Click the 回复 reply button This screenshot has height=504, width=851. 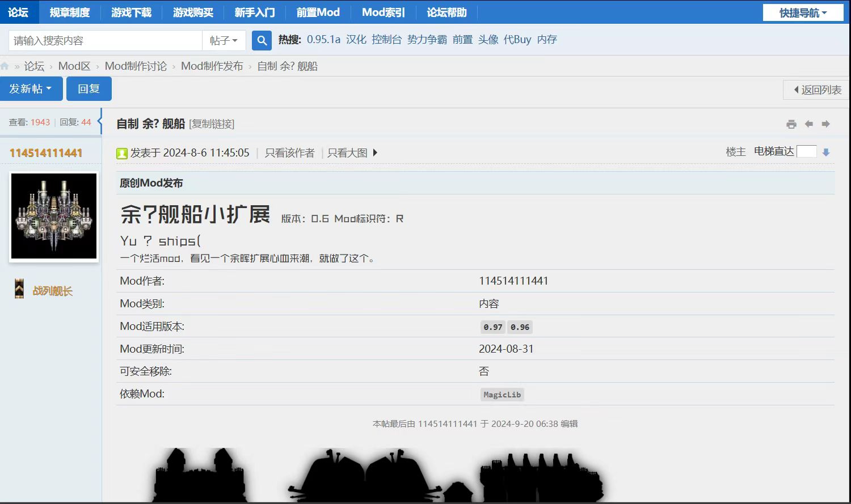click(x=89, y=89)
